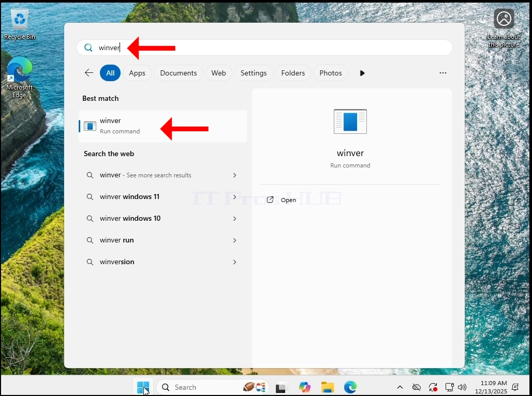
Task: Open the notifications bell icon
Action: [515, 387]
